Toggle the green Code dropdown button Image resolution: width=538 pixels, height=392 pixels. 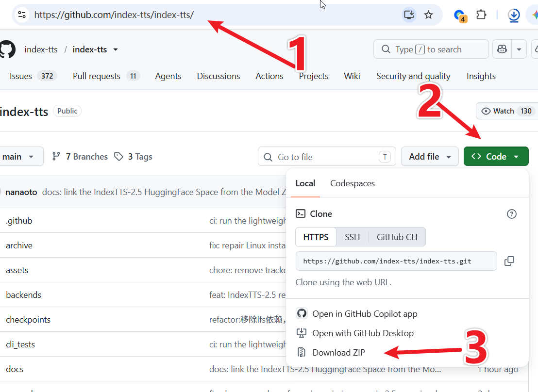(496, 157)
